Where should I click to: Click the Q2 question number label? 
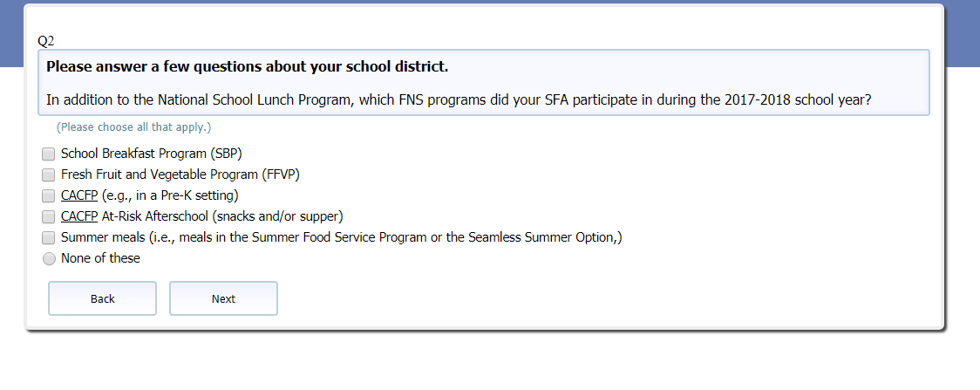[46, 41]
